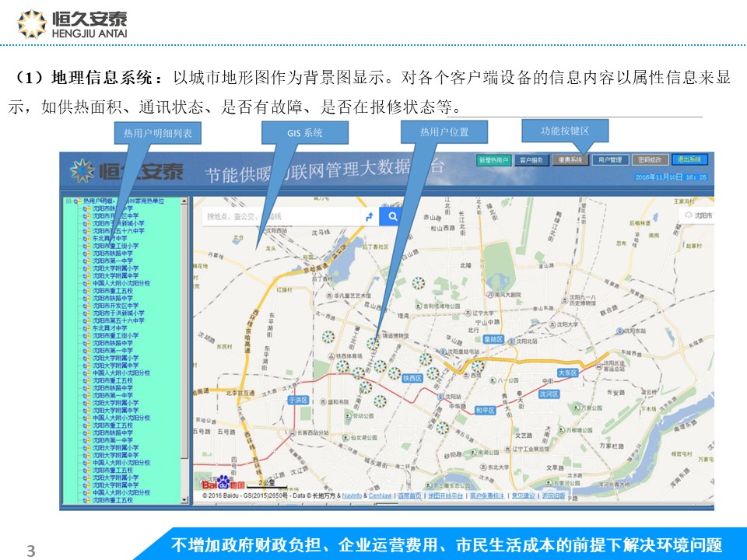This screenshot has width=747, height=560.
Task: Click the 大东区 district marker on map
Action: [567, 373]
